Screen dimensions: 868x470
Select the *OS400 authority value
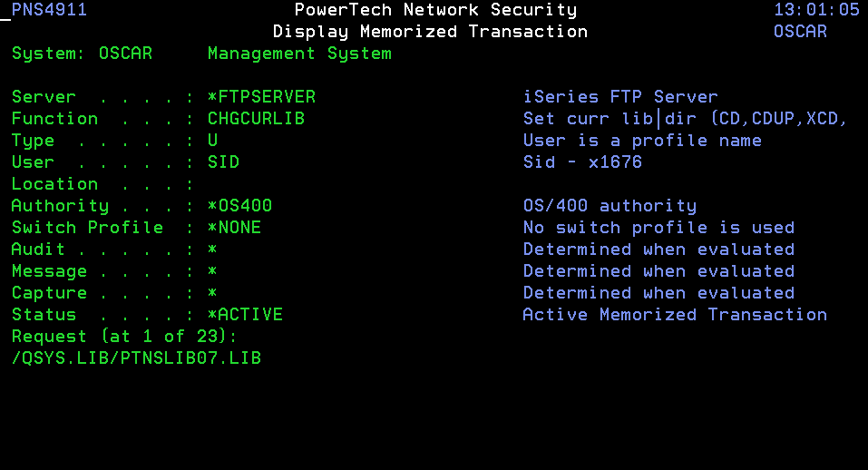[239, 206]
